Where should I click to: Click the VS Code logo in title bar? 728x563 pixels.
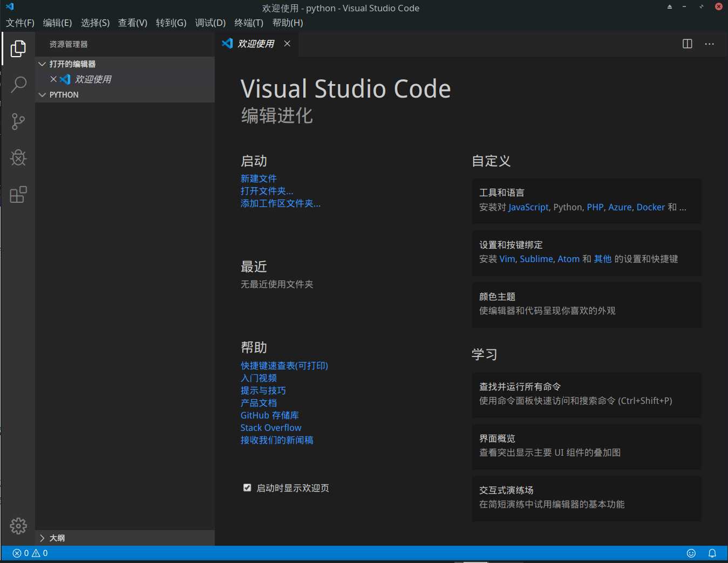click(10, 7)
